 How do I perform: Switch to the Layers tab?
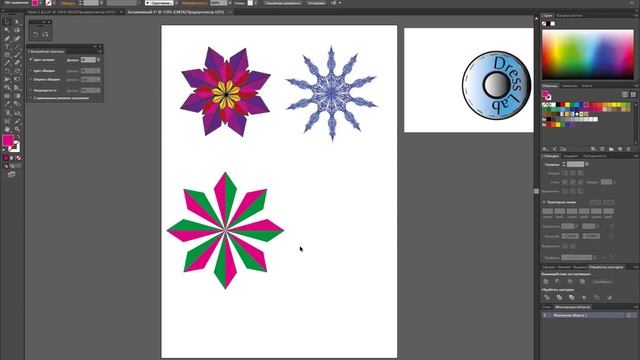pos(547,307)
